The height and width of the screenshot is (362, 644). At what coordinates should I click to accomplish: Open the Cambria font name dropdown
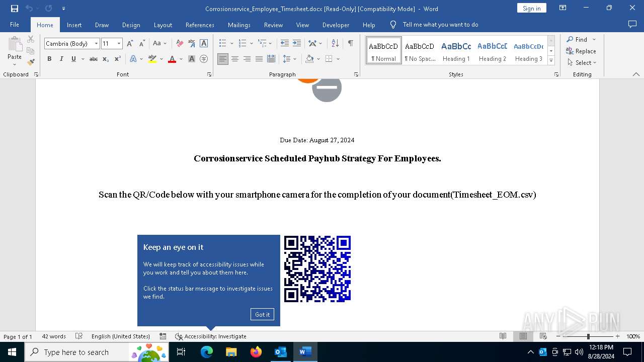[96, 44]
